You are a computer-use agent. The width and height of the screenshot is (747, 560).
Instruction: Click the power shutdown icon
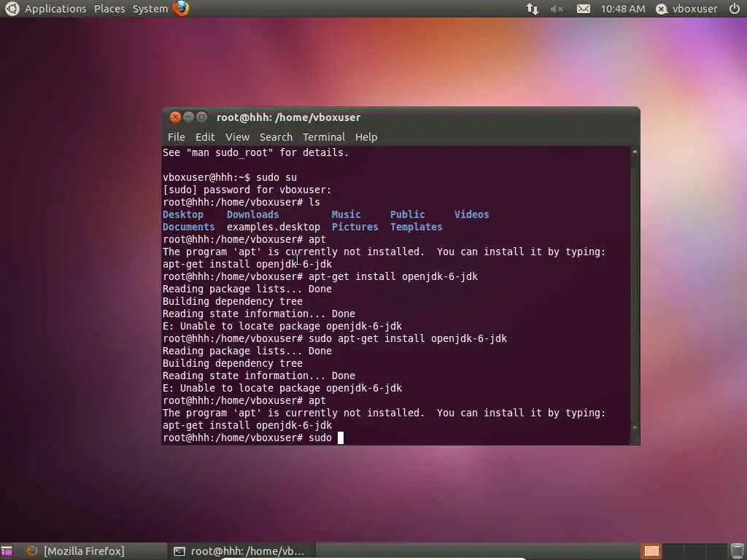point(735,9)
